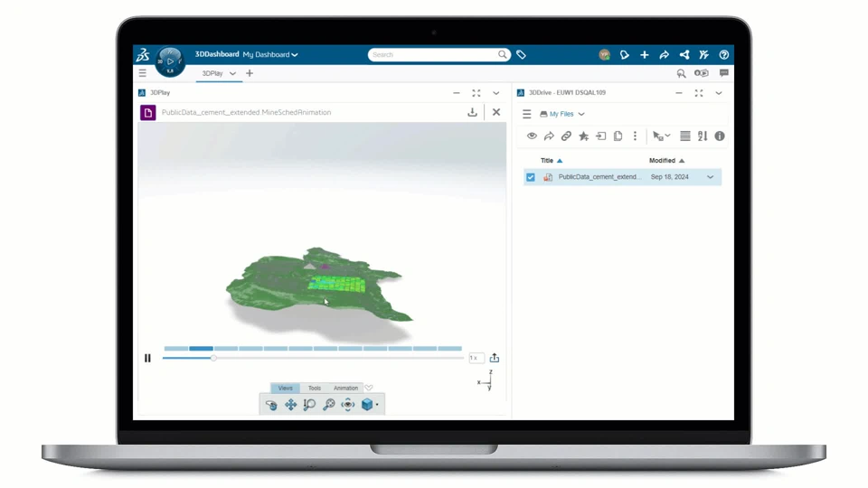Select the PublicData_cement_extend file name
This screenshot has height=488, width=868.
point(600,177)
